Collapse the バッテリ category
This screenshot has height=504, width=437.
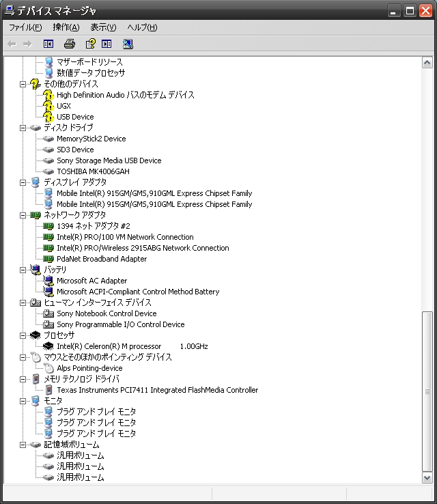(23, 270)
